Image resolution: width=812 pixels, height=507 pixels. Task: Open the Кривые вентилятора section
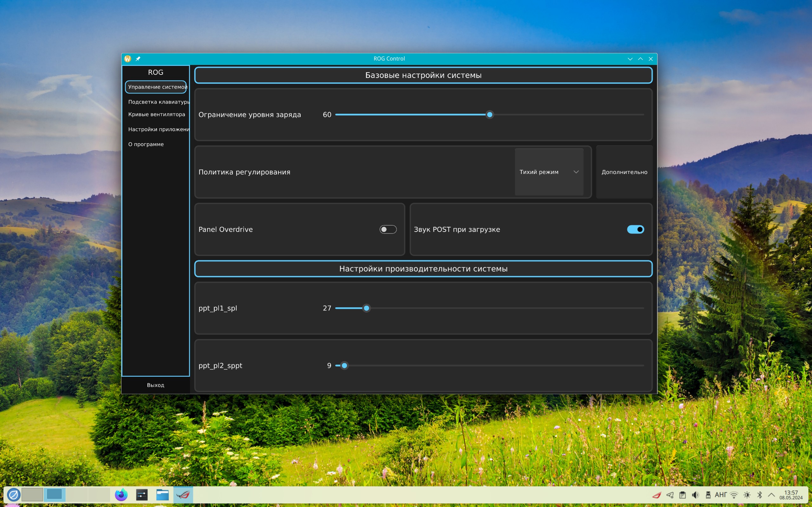tap(156, 114)
